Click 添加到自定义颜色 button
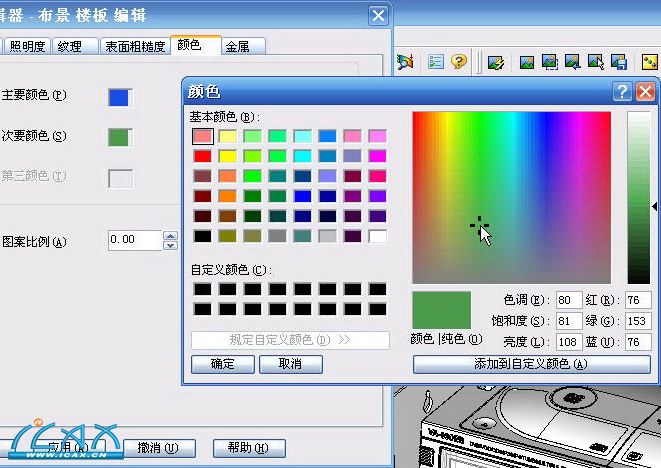The height and width of the screenshot is (468, 661). tap(532, 364)
